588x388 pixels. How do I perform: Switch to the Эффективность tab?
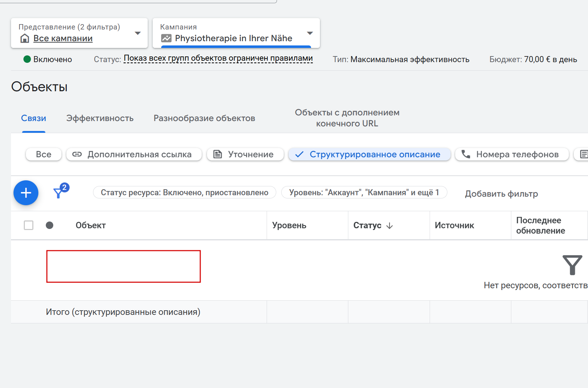point(100,118)
